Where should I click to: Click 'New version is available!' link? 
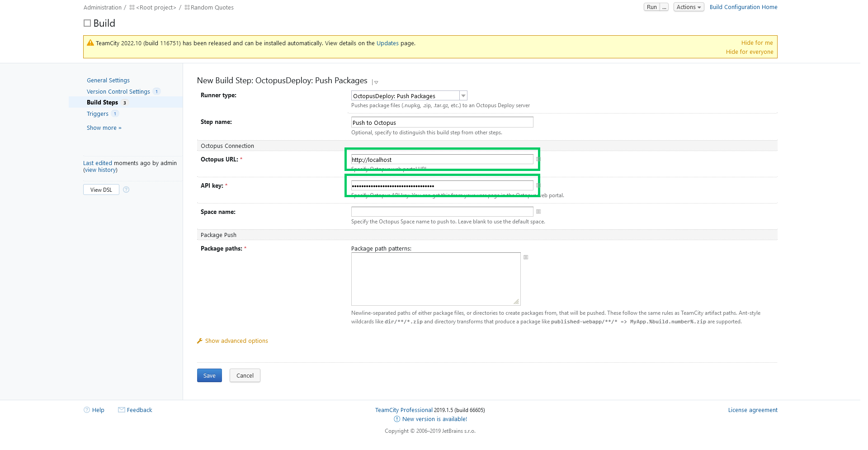[x=434, y=419]
